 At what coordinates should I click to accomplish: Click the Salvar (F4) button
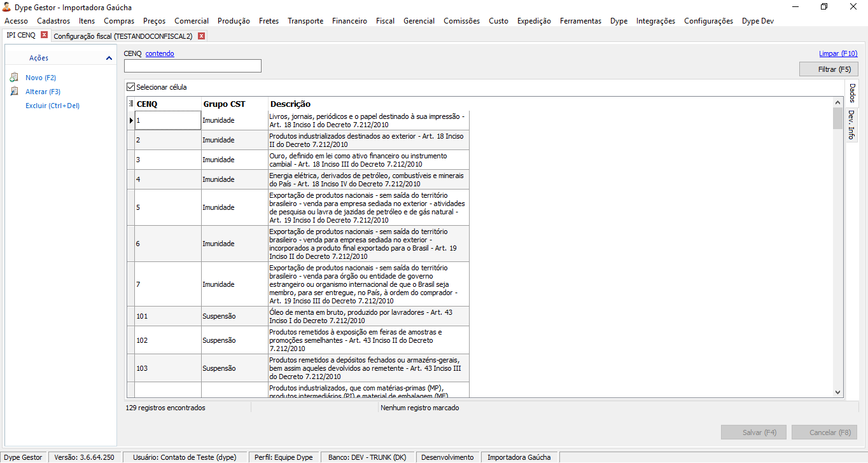753,432
